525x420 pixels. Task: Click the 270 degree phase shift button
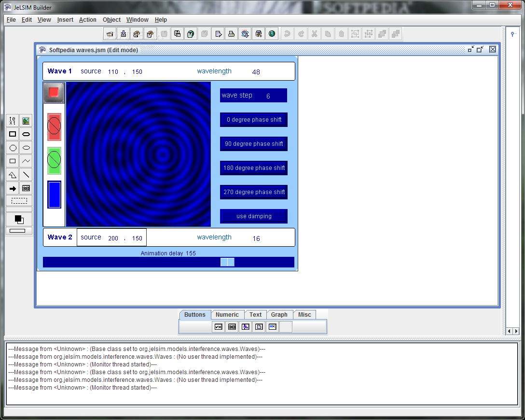[x=254, y=192]
